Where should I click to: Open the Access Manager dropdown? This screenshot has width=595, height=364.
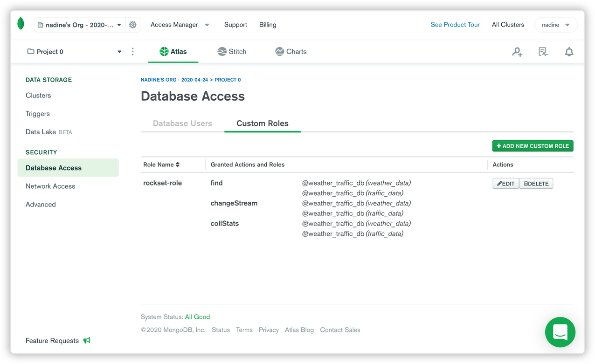tap(180, 25)
